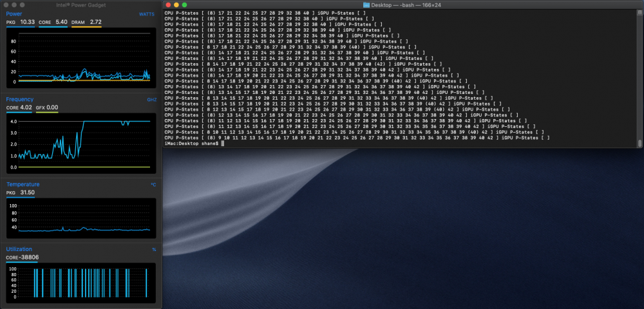Click the PKG 10.33 power value
The height and width of the screenshot is (309, 644).
[21, 22]
